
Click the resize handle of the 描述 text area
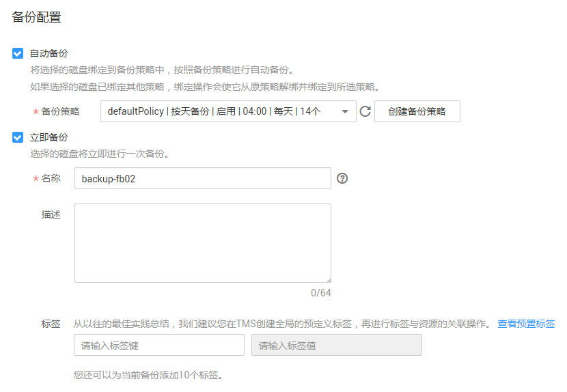pos(329,280)
